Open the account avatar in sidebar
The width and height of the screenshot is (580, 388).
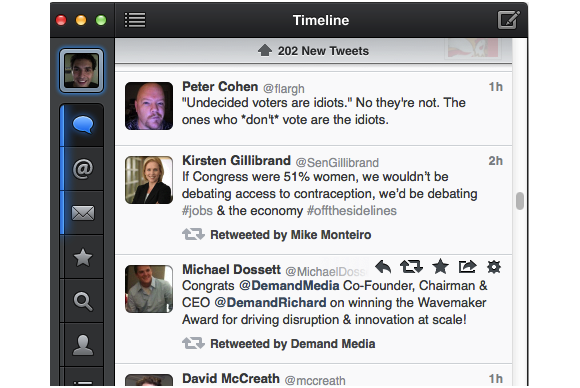81,70
